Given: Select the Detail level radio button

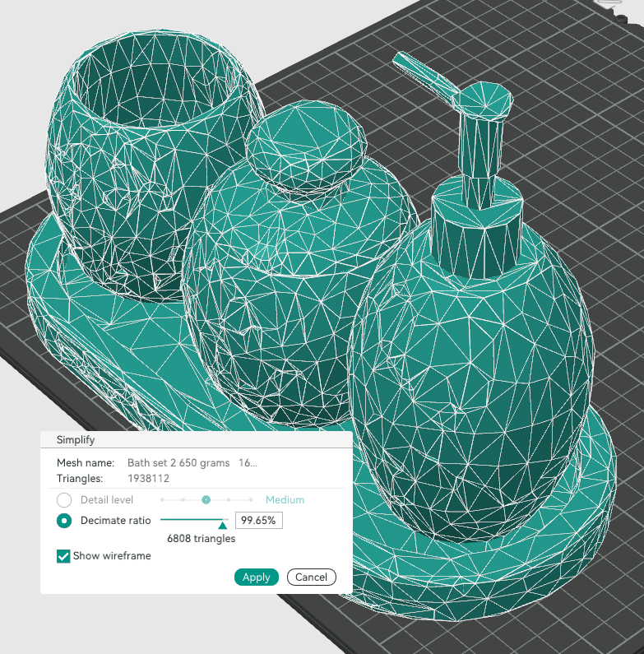Looking at the screenshot, I should click(64, 499).
